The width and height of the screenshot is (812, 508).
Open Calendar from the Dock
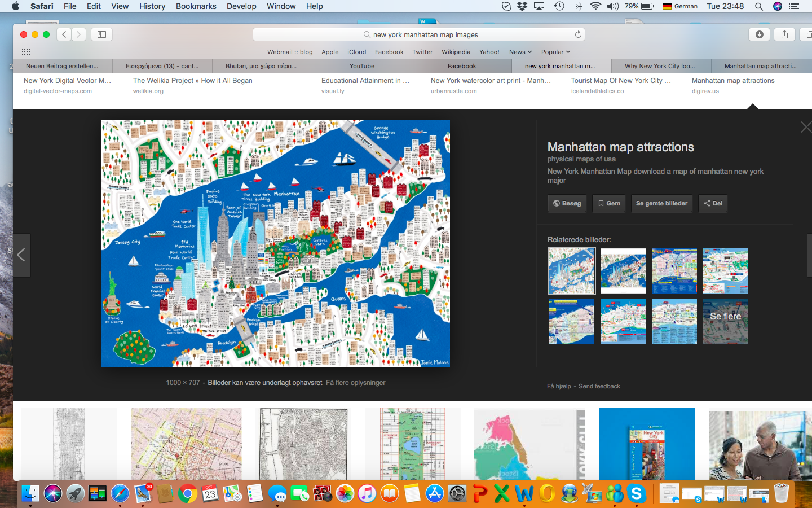pyautogui.click(x=210, y=494)
